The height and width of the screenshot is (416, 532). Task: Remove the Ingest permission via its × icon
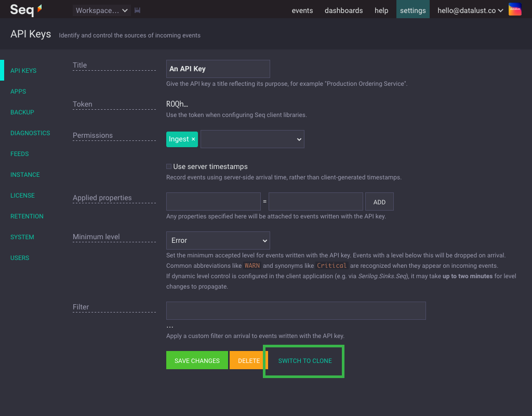click(x=193, y=139)
